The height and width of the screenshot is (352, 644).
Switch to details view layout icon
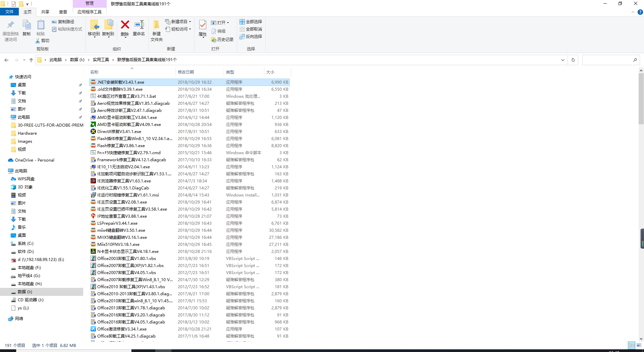632,345
